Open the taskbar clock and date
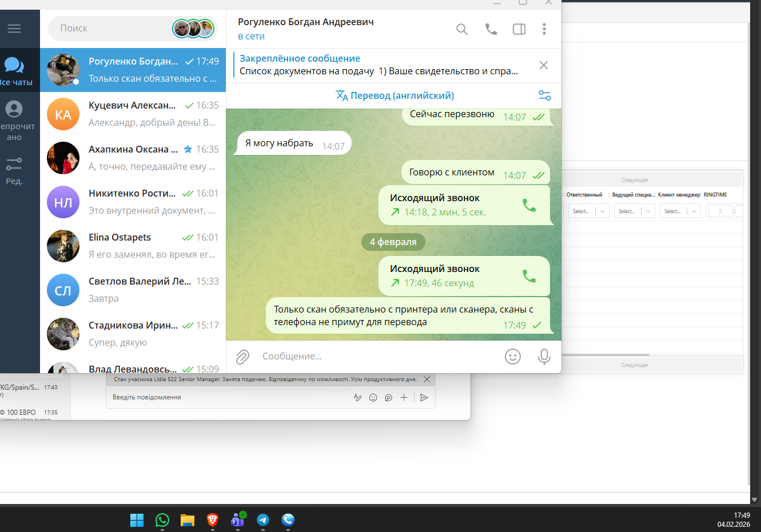This screenshot has height=532, width=761. (x=734, y=520)
